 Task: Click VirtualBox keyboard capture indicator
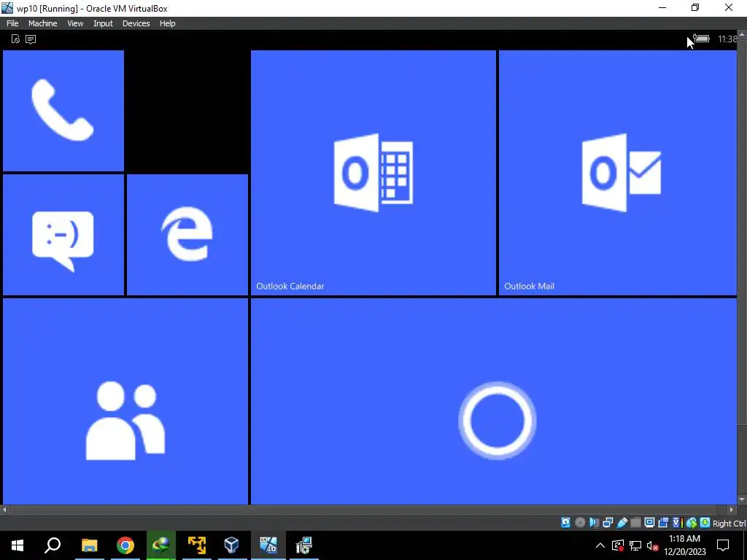(705, 523)
